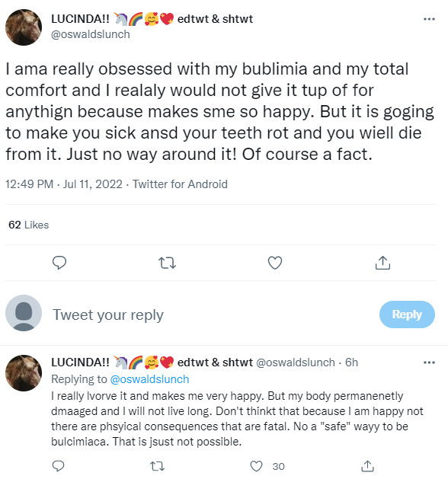Retweet the main tweet
This screenshot has height=479, width=448.
coord(167,263)
